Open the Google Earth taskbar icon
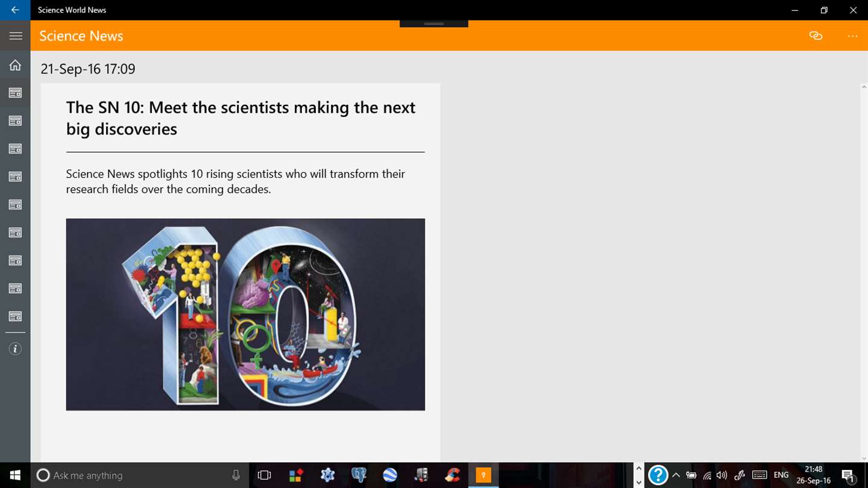Image resolution: width=868 pixels, height=488 pixels. pyautogui.click(x=389, y=475)
